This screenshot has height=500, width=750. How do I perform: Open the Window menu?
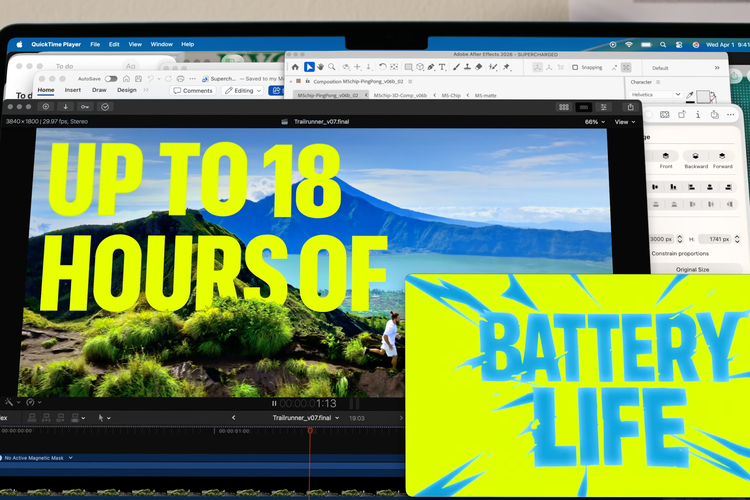[162, 44]
